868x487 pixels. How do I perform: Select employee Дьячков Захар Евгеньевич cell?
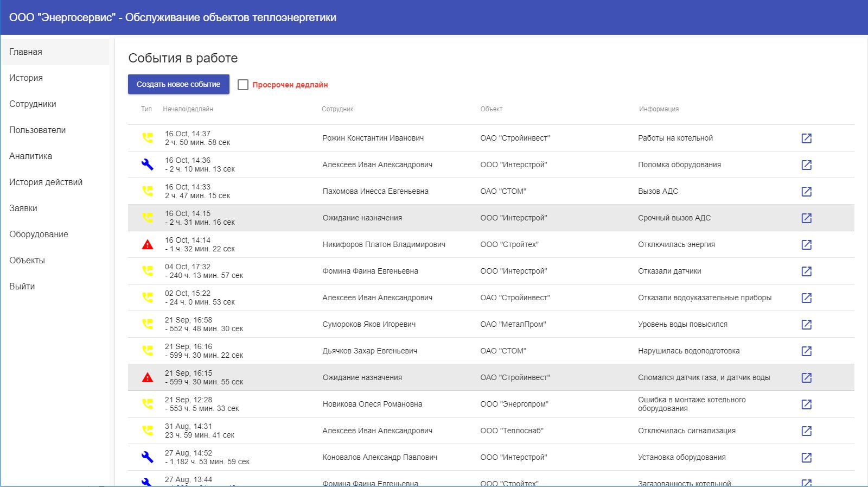click(370, 351)
